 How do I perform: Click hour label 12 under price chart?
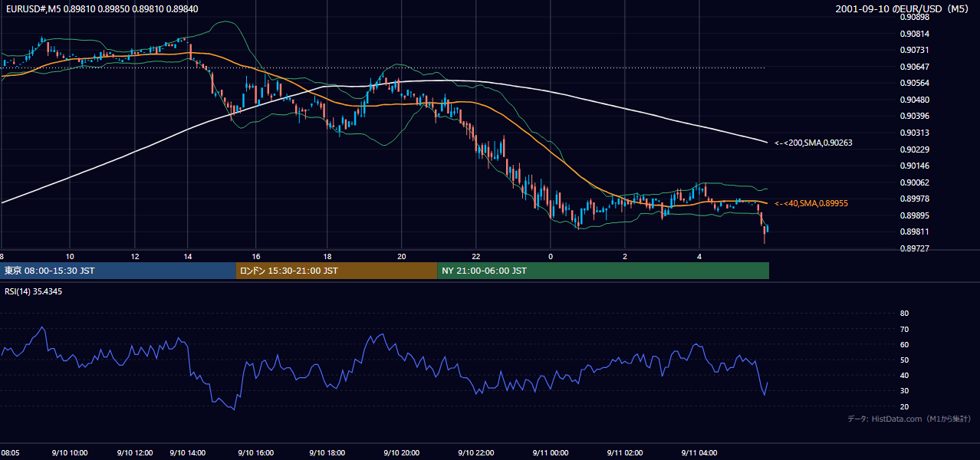(x=135, y=256)
